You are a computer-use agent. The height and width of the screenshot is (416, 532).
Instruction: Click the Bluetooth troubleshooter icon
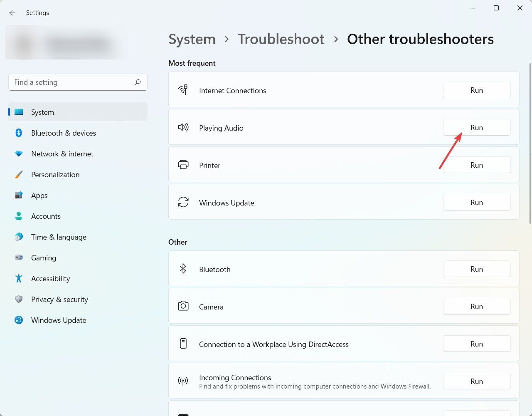click(x=183, y=269)
